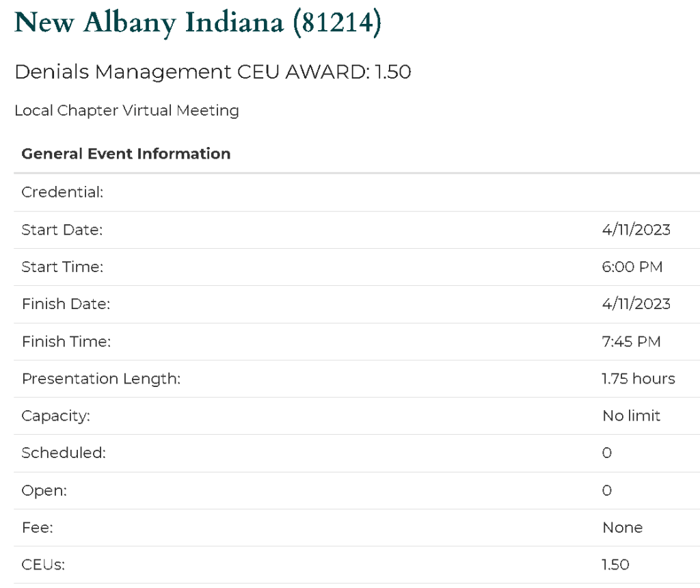This screenshot has height=588, width=700.
Task: Click the Denials Management CEU AWARD subtitle
Action: tap(213, 72)
